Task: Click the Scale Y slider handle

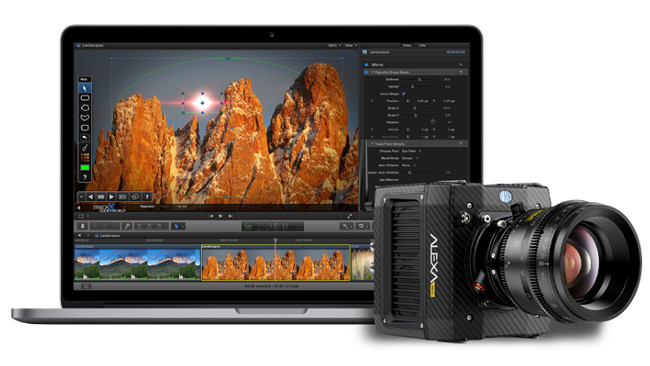Action: click(x=415, y=115)
